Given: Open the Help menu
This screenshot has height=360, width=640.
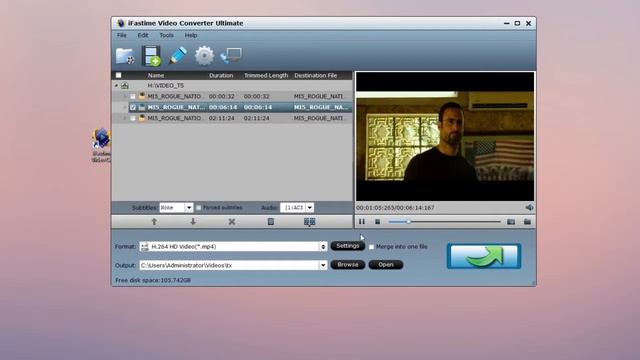Looking at the screenshot, I should pos(191,36).
